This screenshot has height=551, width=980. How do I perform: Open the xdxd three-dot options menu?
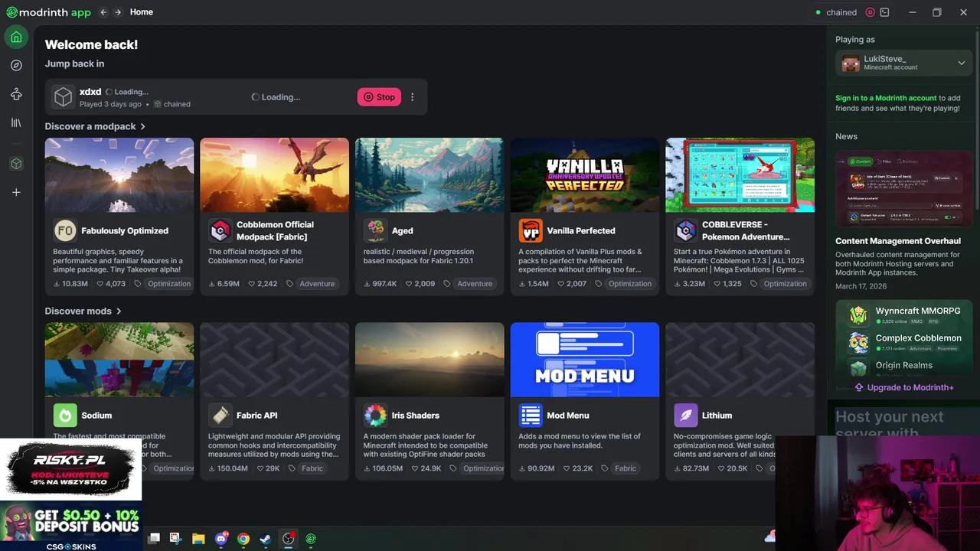(412, 97)
